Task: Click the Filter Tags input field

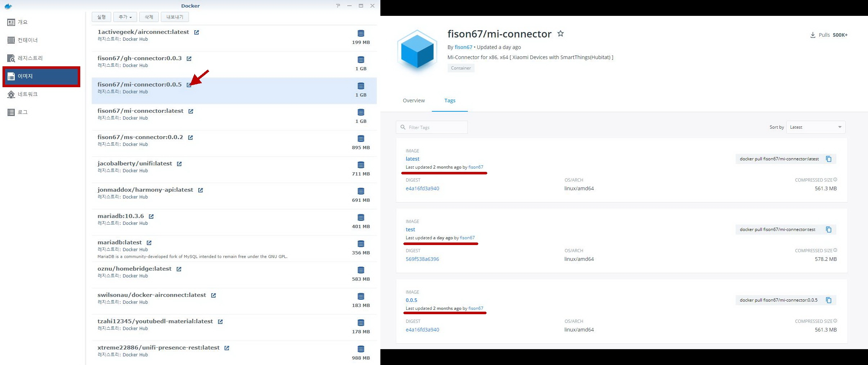Action: (x=432, y=127)
